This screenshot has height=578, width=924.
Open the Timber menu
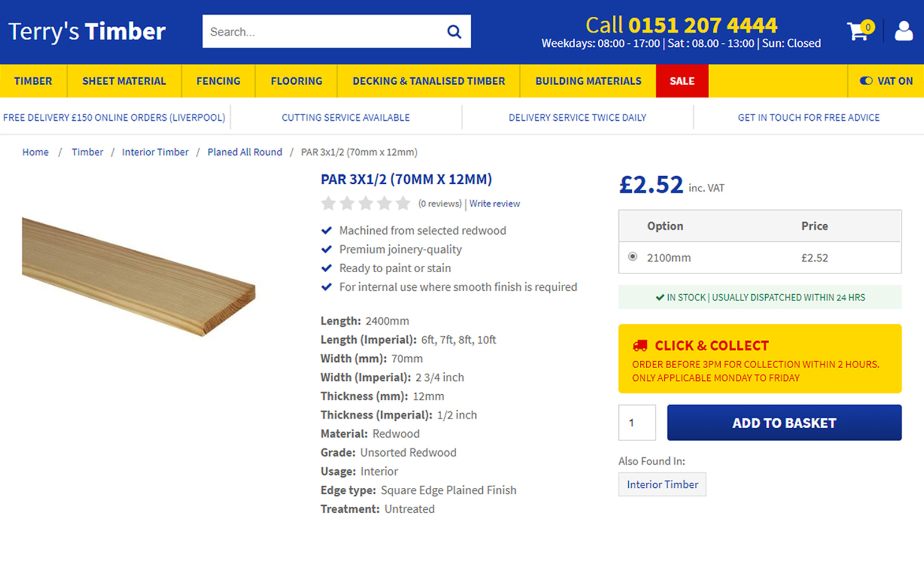pyautogui.click(x=33, y=81)
